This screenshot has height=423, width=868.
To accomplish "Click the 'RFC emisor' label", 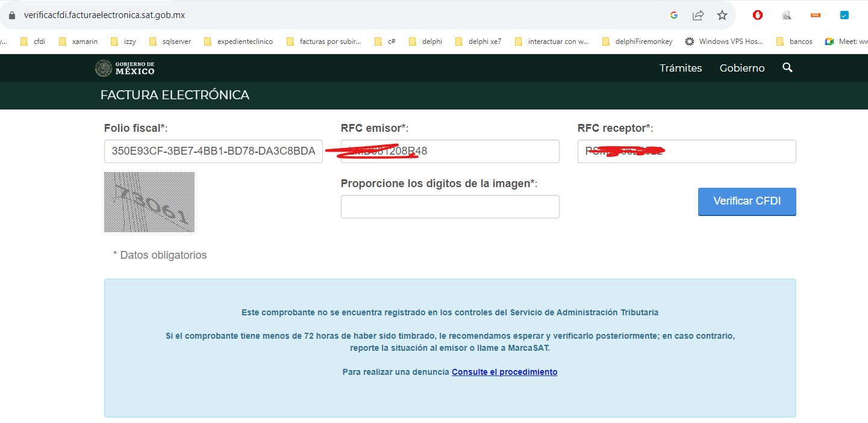I will click(375, 128).
